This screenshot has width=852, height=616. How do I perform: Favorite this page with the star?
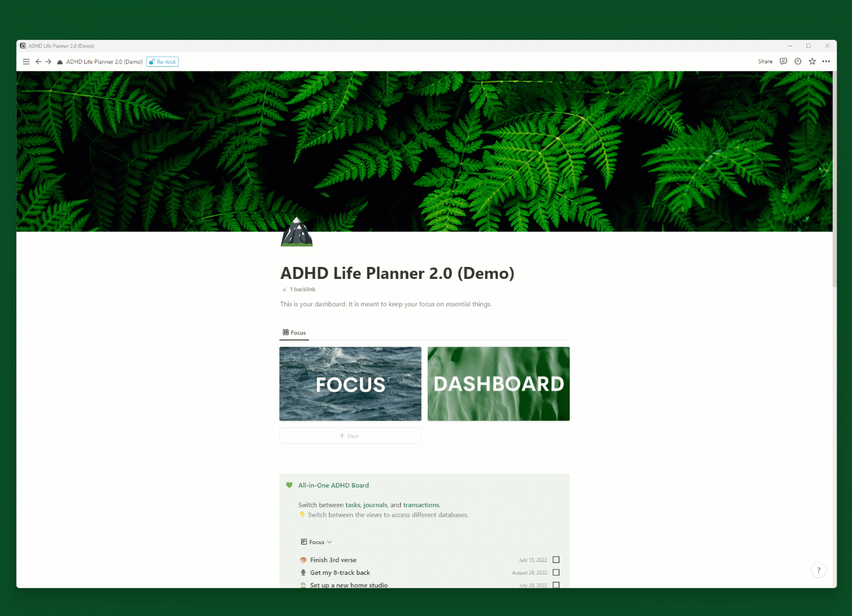[x=812, y=62]
